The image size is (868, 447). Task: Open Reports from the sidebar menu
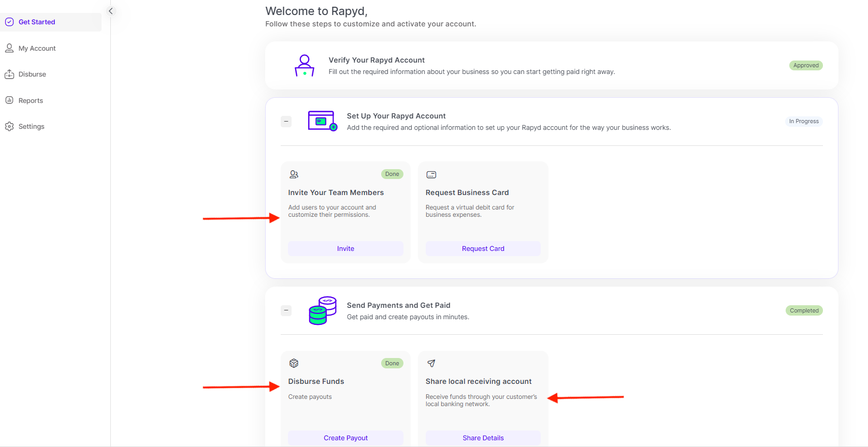(31, 100)
